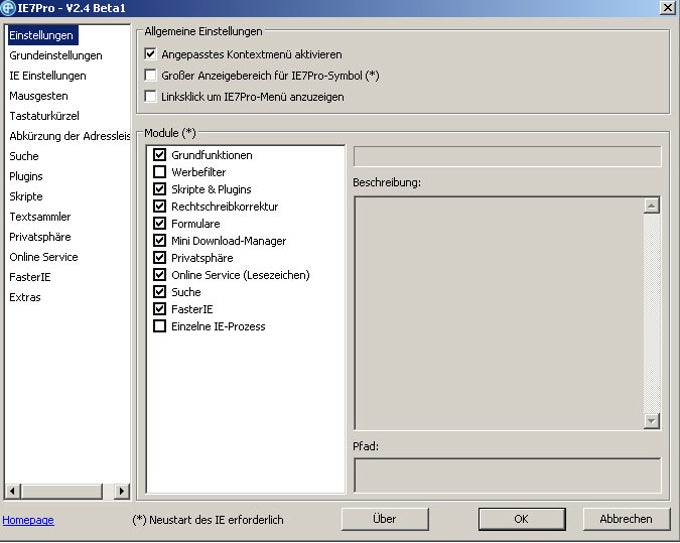Toggle the Suche module checkbox
The height and width of the screenshot is (543, 680).
coord(160,291)
